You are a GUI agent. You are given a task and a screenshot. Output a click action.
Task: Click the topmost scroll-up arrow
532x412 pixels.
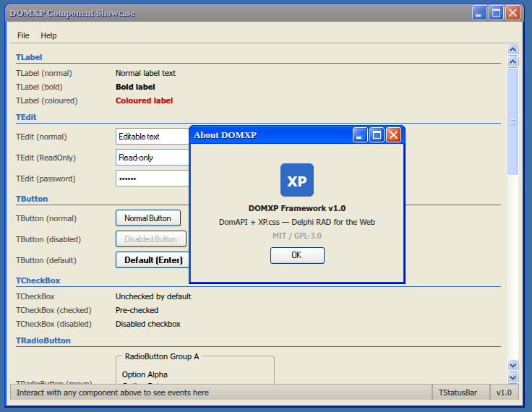[512, 50]
